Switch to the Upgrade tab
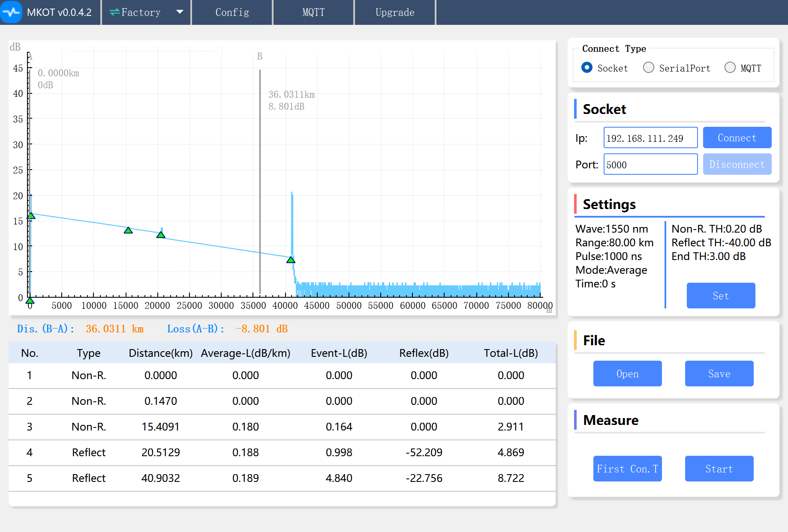The image size is (788, 532). (395, 12)
